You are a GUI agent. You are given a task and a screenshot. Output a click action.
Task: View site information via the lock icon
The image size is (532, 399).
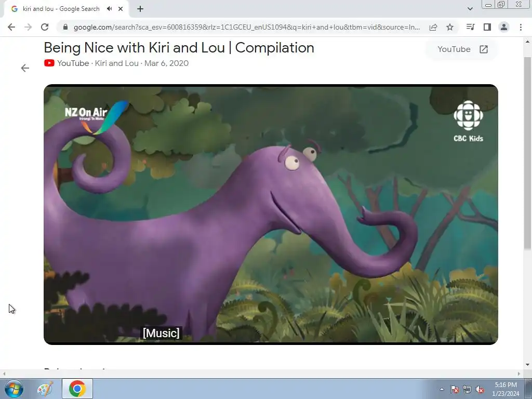point(65,27)
